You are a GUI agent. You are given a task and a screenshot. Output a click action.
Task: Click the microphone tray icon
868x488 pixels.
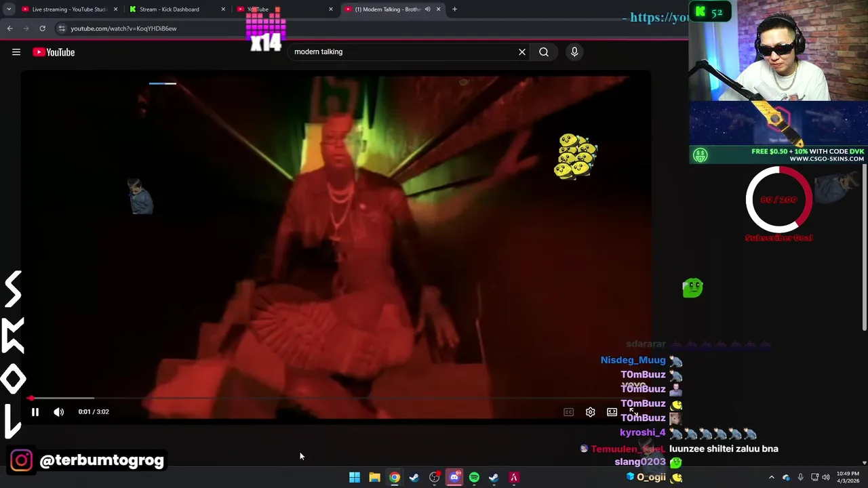point(800,477)
